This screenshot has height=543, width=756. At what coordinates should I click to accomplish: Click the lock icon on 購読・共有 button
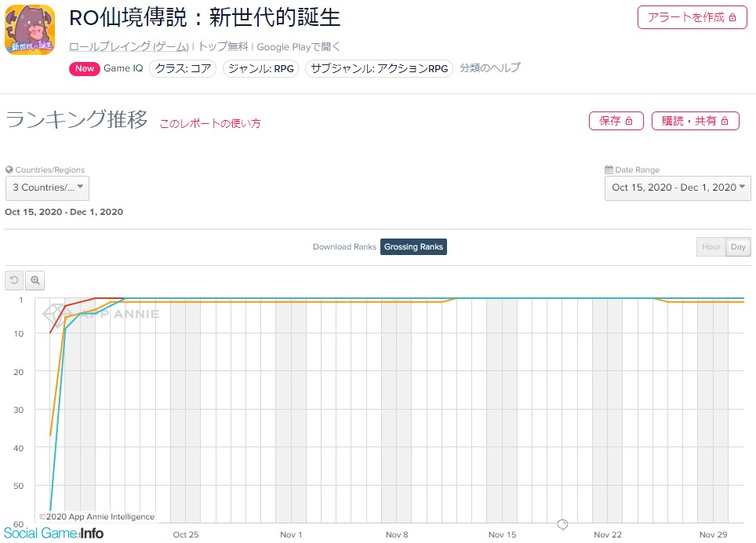724,121
